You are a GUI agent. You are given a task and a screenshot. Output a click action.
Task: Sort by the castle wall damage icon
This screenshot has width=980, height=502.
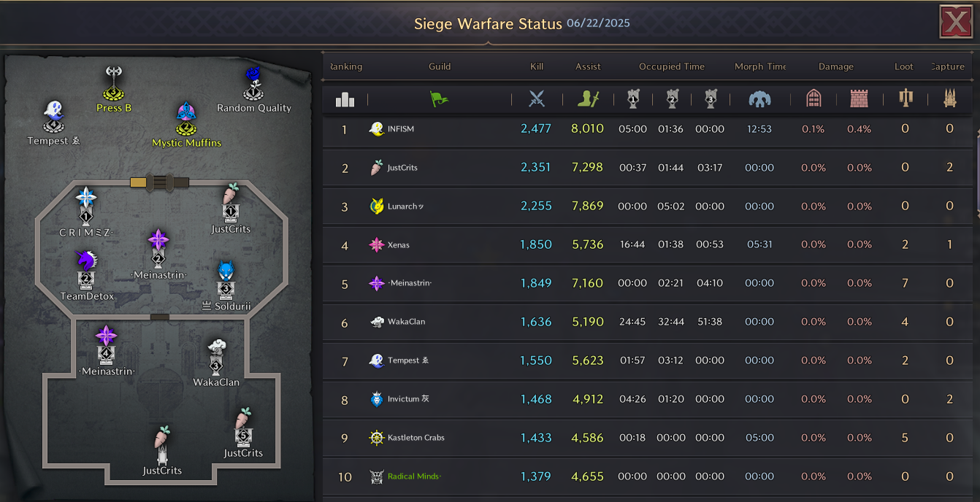[x=860, y=99]
